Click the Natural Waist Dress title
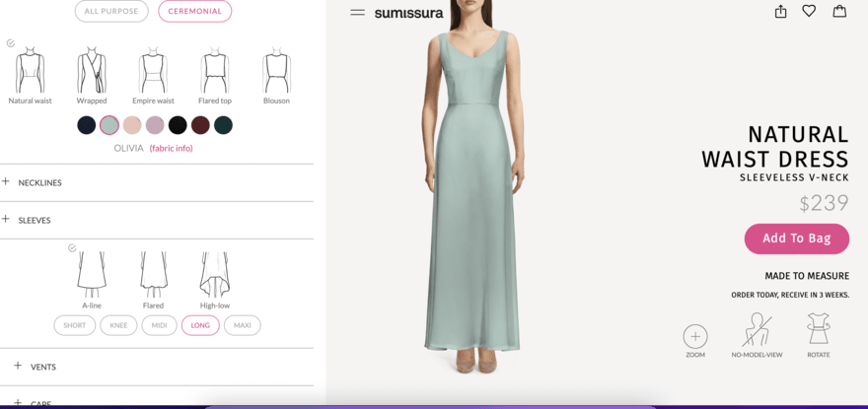 [775, 147]
